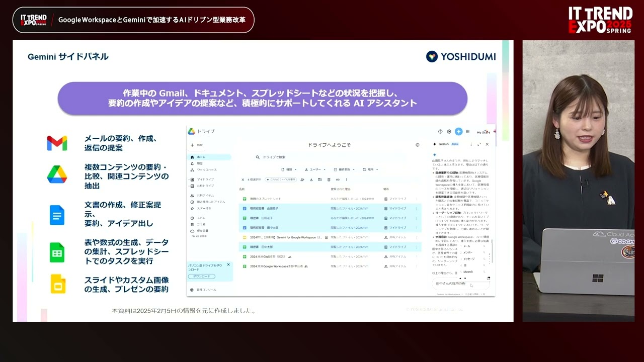Click the 名前 column header
644x362 pixels.
coord(242,189)
